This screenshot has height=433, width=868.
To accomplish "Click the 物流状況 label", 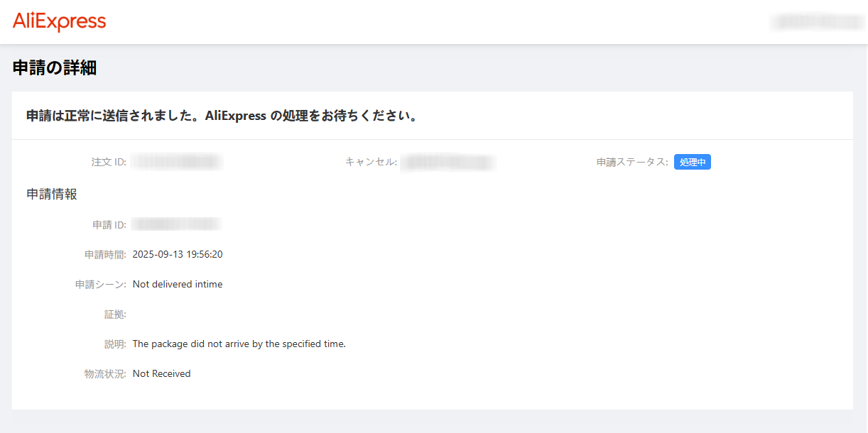I will tap(105, 373).
